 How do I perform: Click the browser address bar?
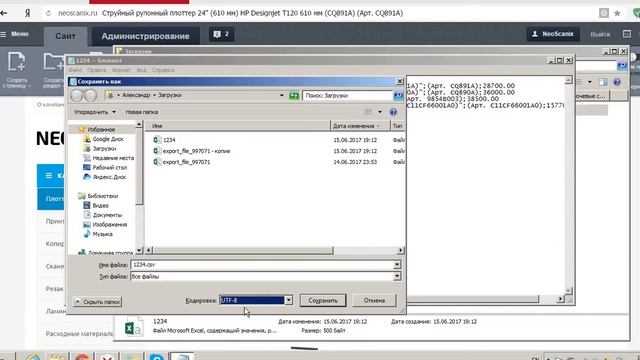tap(318, 13)
